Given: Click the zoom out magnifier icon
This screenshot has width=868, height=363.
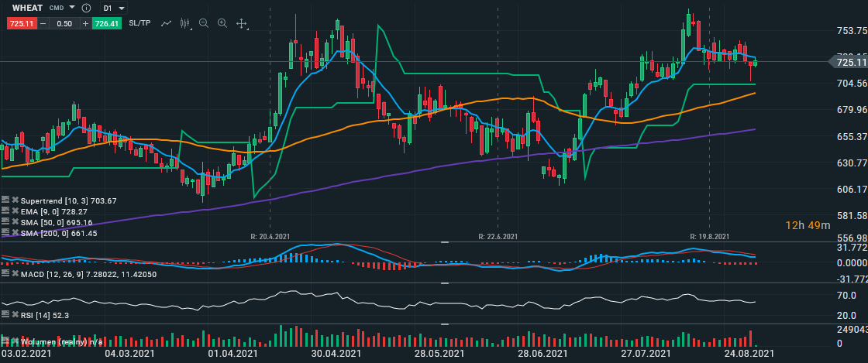Looking at the screenshot, I should tap(204, 23).
